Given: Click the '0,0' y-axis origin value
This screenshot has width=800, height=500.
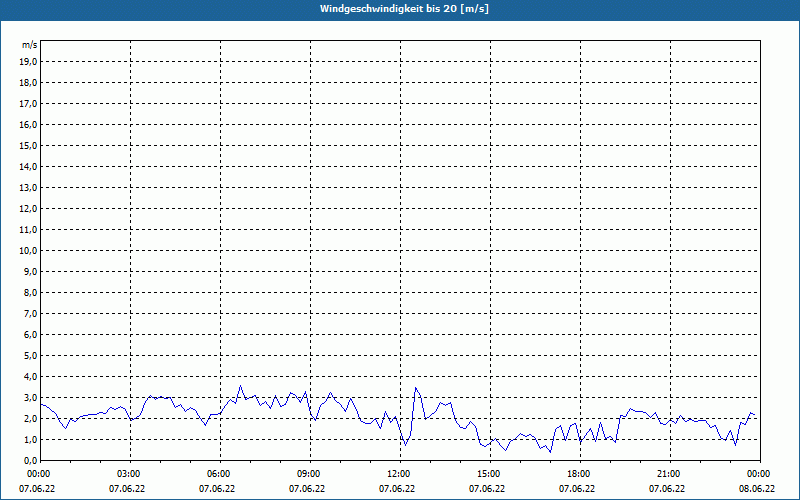Looking at the screenshot, I should pos(30,460).
